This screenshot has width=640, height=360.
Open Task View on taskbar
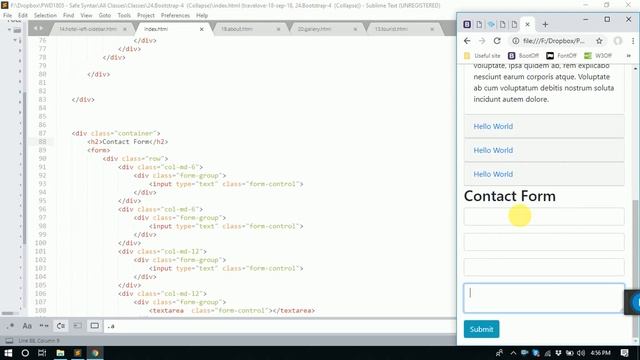pyautogui.click(x=42, y=353)
